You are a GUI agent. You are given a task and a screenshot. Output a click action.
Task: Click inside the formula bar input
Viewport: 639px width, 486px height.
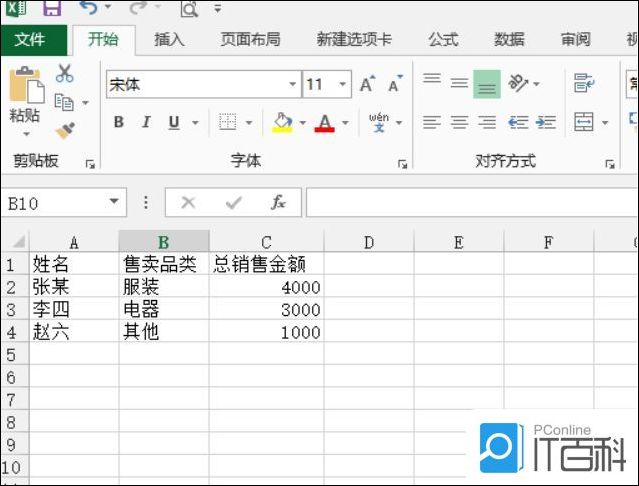(x=472, y=202)
